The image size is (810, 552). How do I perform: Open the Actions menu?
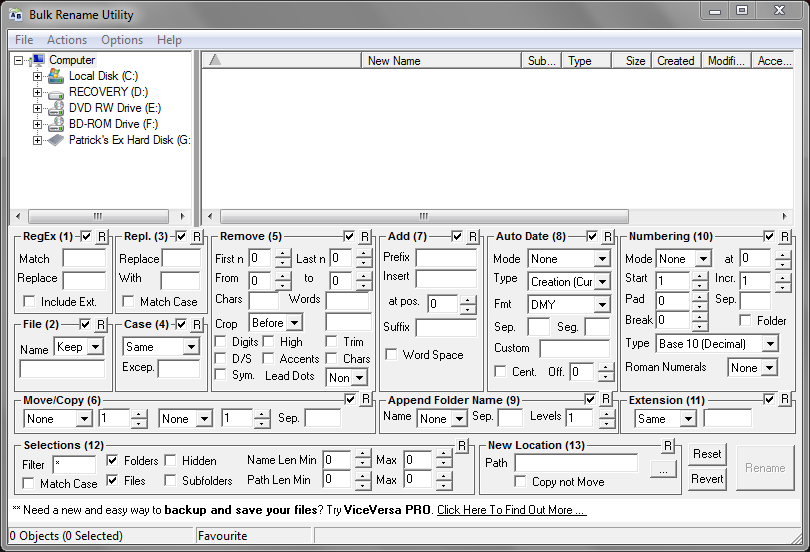point(67,40)
